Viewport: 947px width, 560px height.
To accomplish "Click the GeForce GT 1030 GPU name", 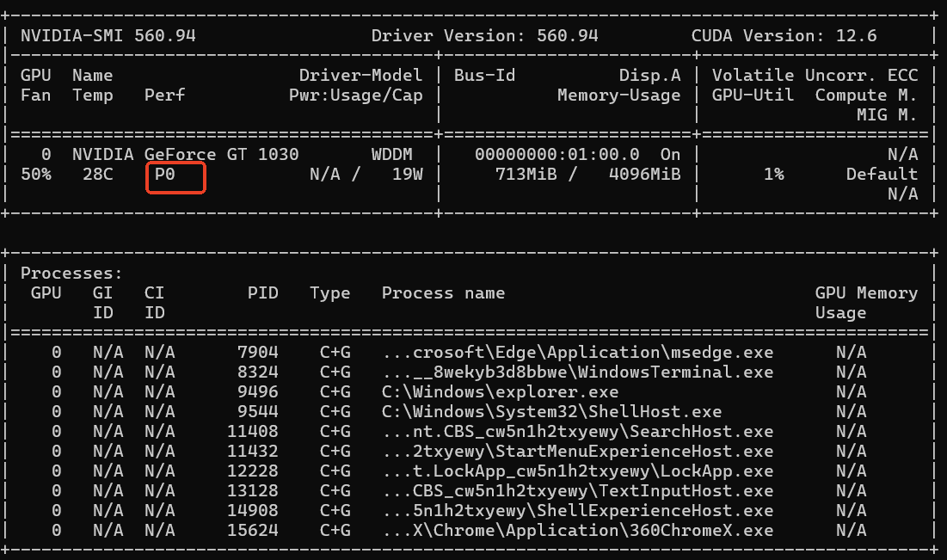I will coord(222,155).
